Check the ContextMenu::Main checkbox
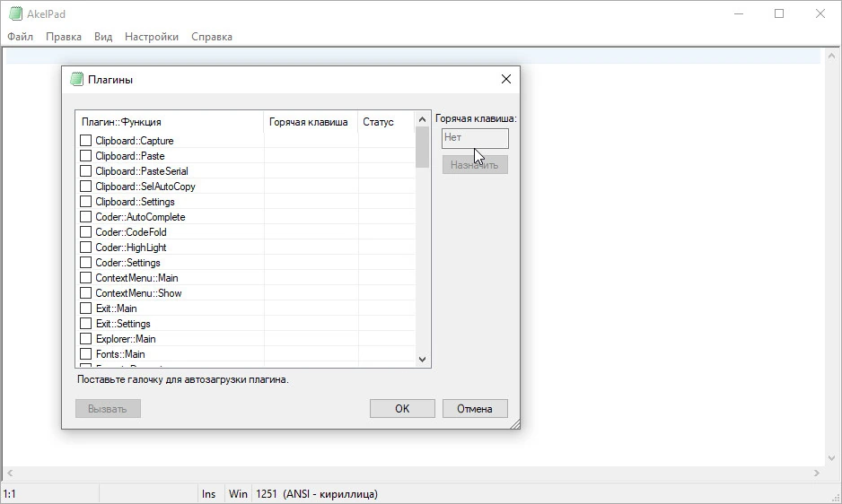The height and width of the screenshot is (504, 842). coord(85,277)
